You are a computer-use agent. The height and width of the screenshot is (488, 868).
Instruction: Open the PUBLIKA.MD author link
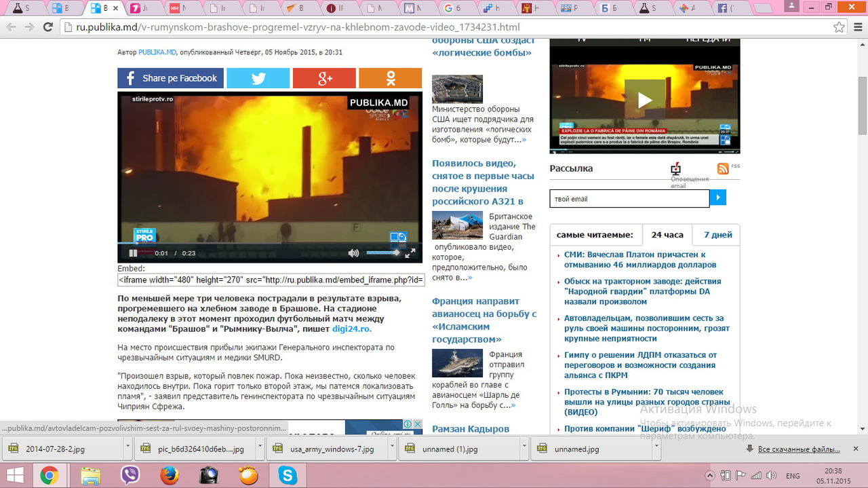[158, 52]
